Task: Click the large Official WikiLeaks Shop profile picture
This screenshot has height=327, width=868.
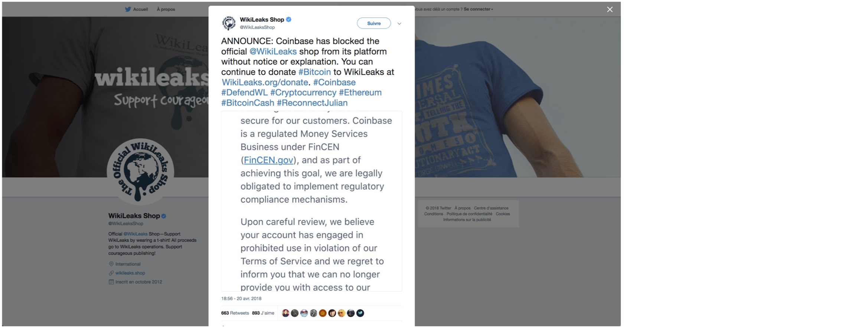Action: [140, 172]
